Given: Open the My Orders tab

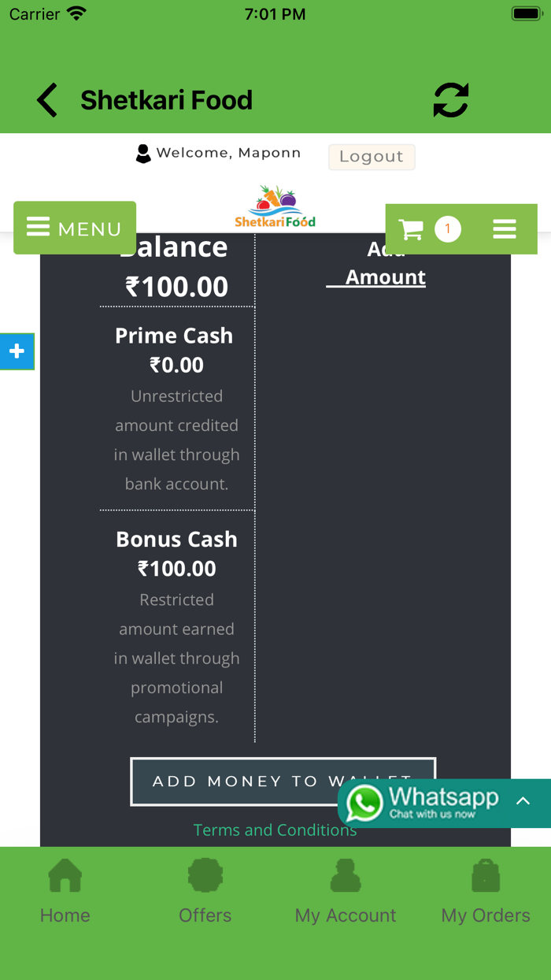Looking at the screenshot, I should (486, 892).
